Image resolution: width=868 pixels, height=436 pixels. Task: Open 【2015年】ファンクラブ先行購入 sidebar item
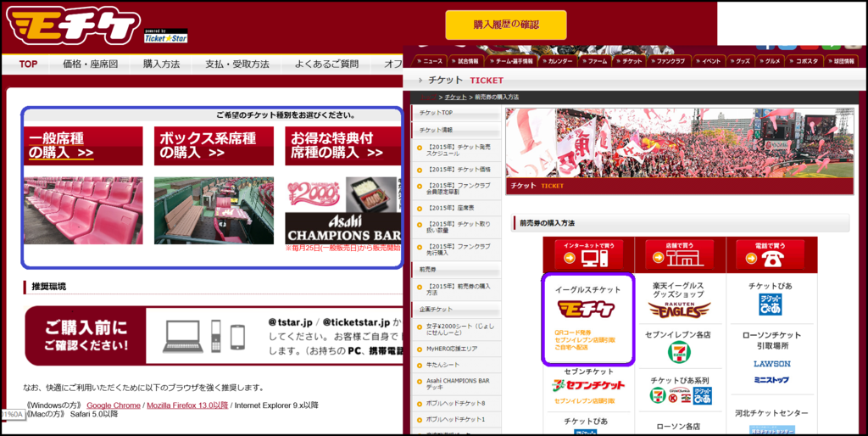[455, 249]
